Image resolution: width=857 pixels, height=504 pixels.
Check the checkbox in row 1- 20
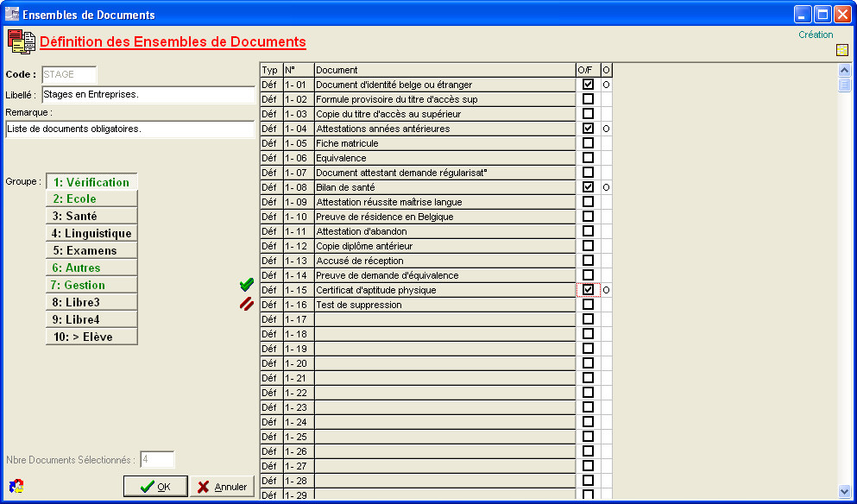pos(588,363)
